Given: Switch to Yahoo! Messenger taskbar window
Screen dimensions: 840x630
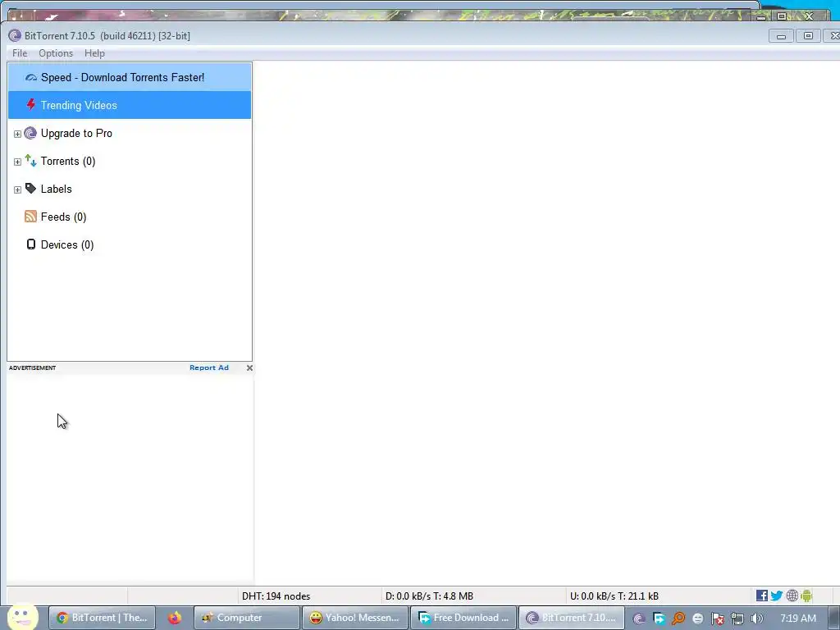Looking at the screenshot, I should pyautogui.click(x=355, y=618).
